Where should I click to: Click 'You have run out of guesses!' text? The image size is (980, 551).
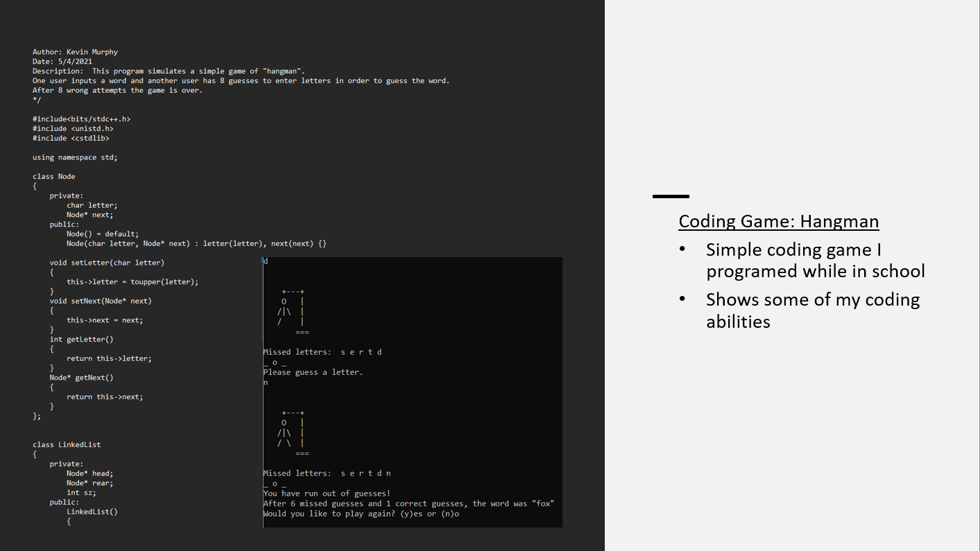point(327,493)
